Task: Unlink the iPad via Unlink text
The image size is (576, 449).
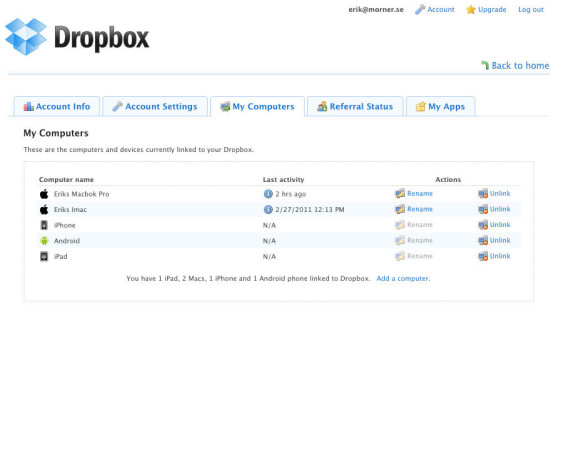Action: (500, 256)
